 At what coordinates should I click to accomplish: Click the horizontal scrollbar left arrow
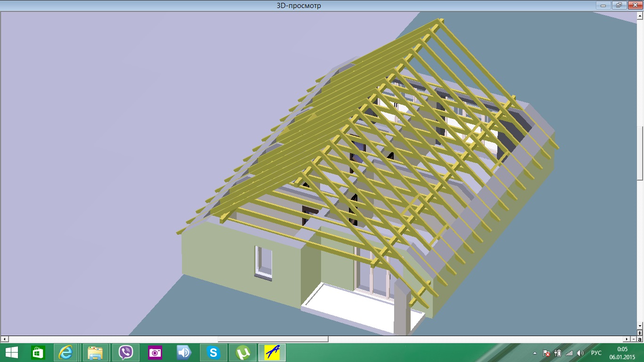(4, 339)
